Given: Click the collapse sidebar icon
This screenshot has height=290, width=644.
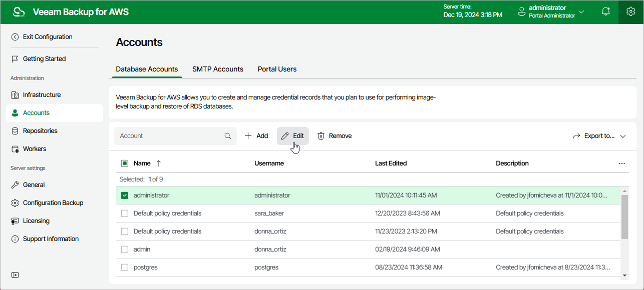Looking at the screenshot, I should tap(15, 275).
